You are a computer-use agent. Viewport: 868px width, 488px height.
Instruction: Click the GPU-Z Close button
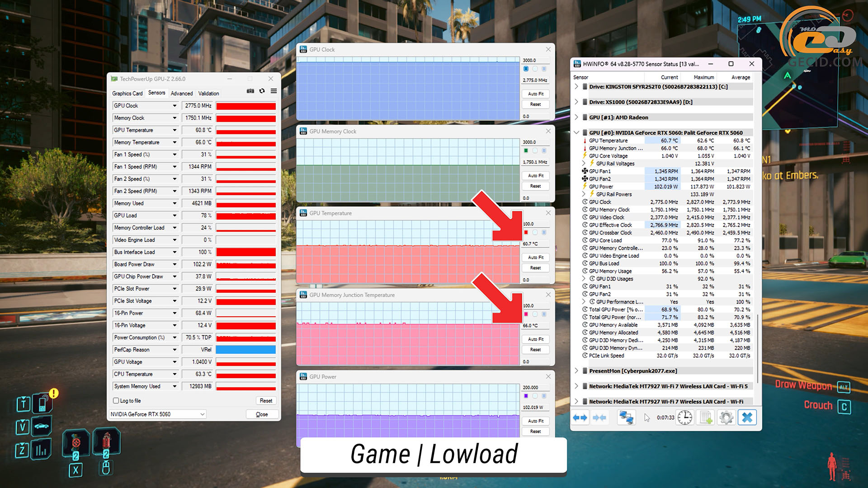pos(262,414)
